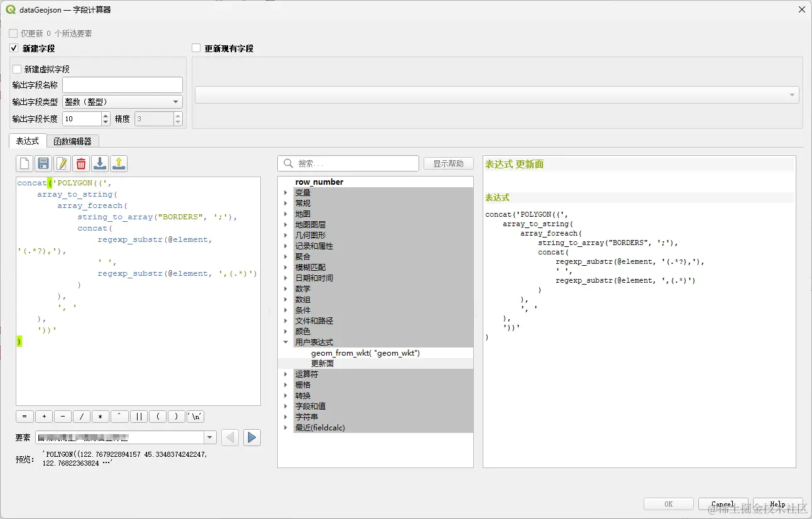Expand the 数组 function group
This screenshot has width=812, height=519.
(x=286, y=300)
